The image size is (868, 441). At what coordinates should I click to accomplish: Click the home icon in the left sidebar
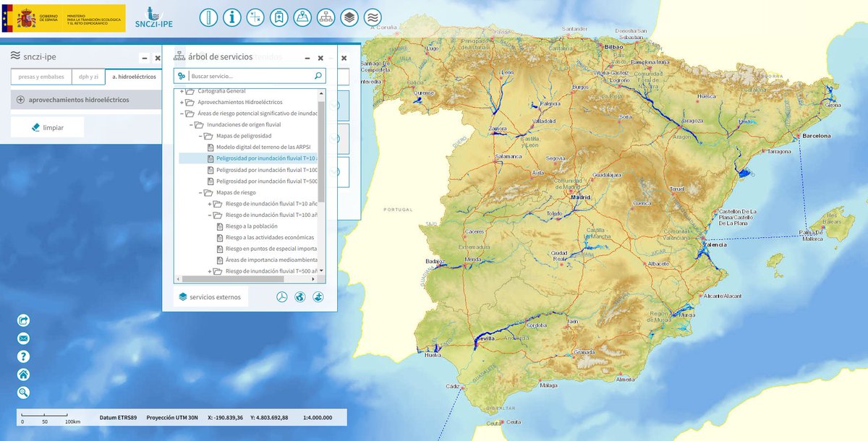(22, 374)
